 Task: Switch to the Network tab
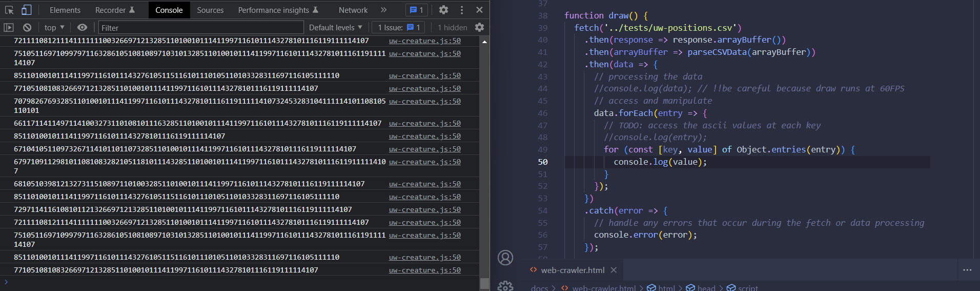(353, 10)
